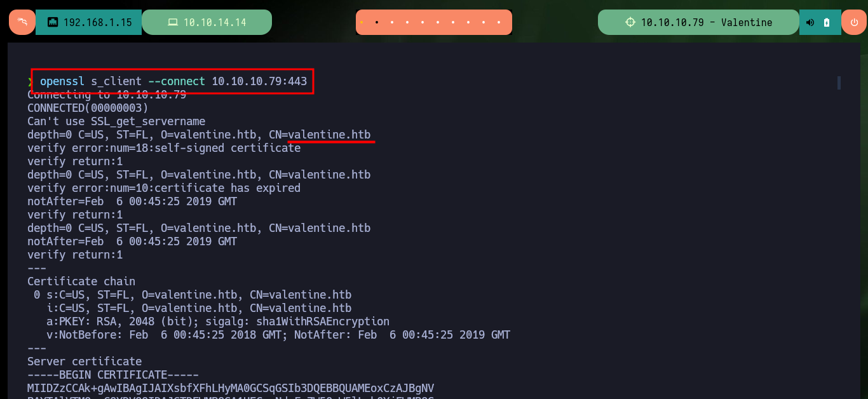
Task: Click the 10.10.10.79 - Valentine target label
Action: pyautogui.click(x=707, y=22)
